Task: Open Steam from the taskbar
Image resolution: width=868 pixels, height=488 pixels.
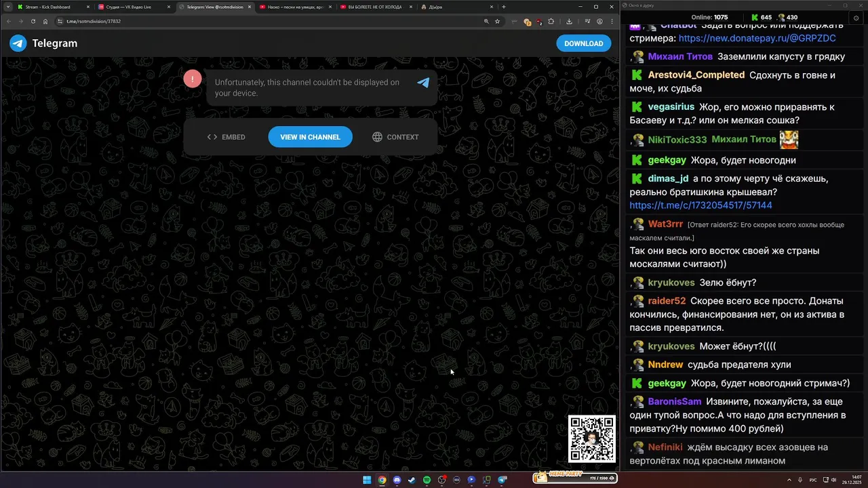Action: pos(412,480)
